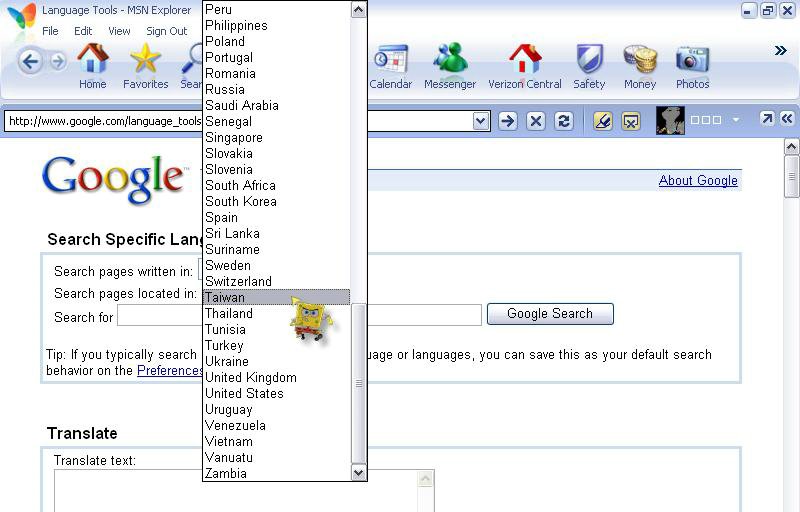Choose Romania from the list

click(x=276, y=73)
